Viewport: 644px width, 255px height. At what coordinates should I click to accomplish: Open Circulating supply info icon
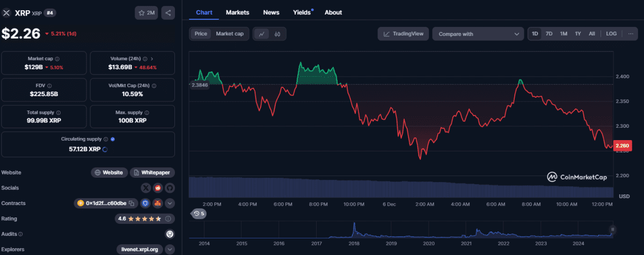pos(106,139)
